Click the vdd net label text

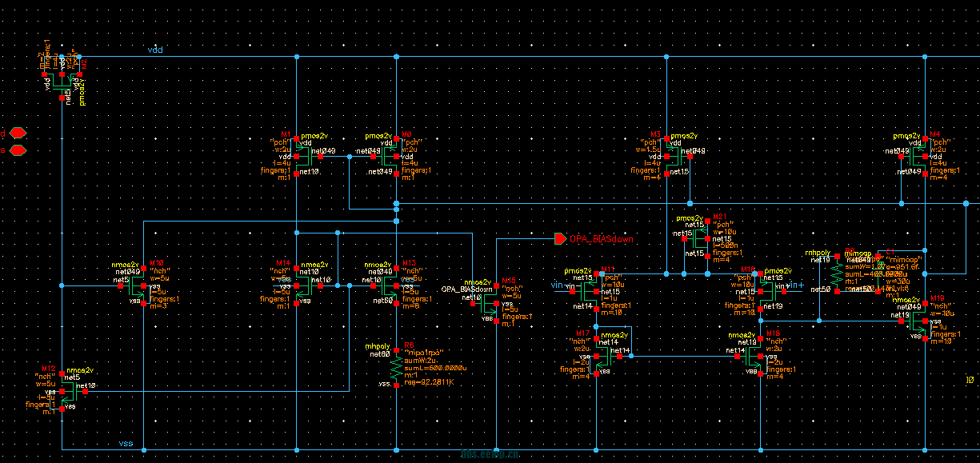click(x=155, y=50)
